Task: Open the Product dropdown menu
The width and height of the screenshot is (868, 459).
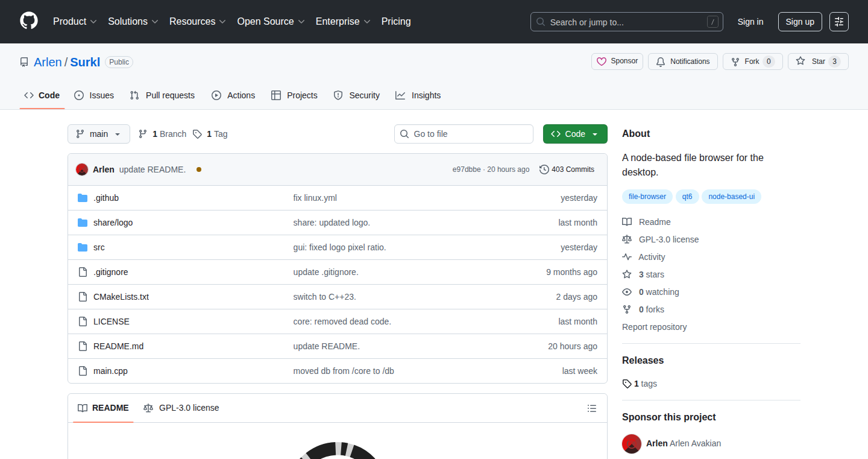Action: pyautogui.click(x=75, y=22)
